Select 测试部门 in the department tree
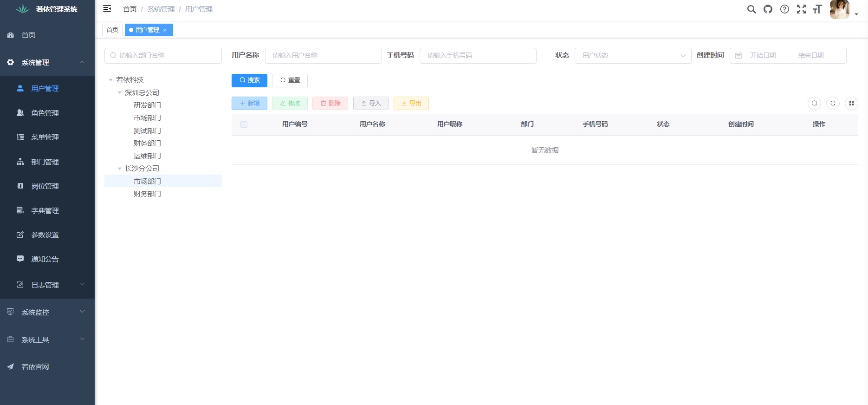868x405 pixels. point(147,131)
